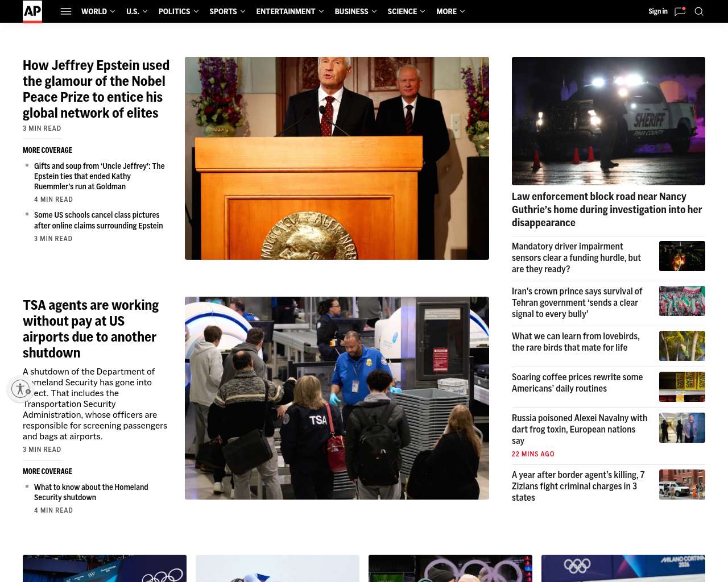Read the Jeffrey Epstein Nobel Peace Prize headline
728x582 pixels.
(96, 89)
